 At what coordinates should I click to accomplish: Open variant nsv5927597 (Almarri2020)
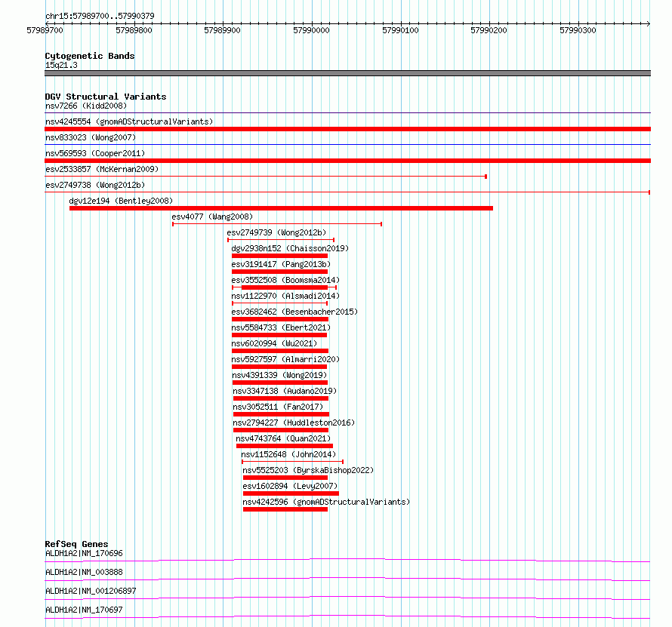pyautogui.click(x=285, y=359)
